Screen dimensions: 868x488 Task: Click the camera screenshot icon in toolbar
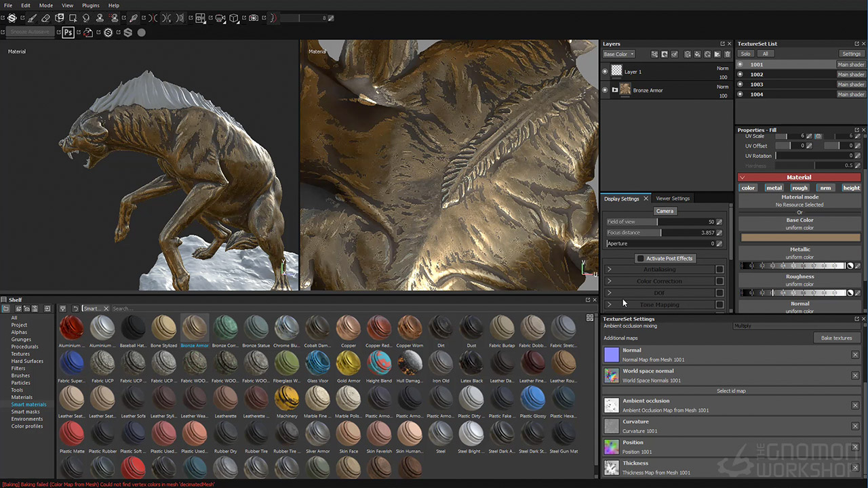click(x=253, y=18)
